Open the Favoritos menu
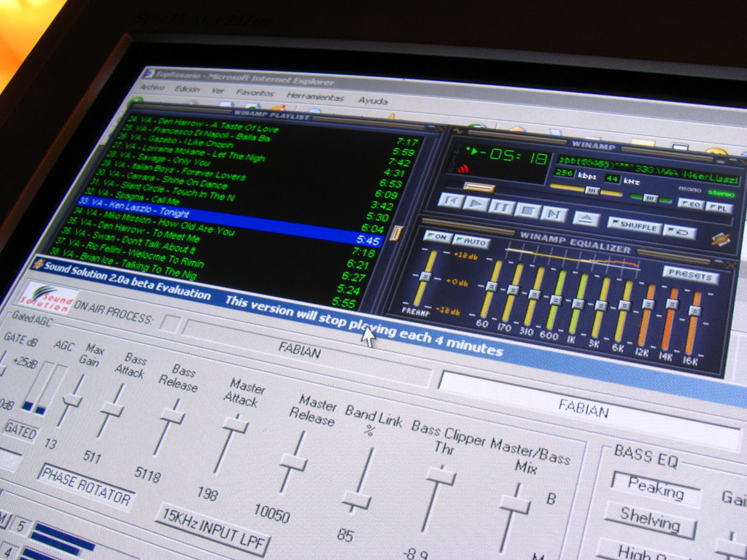The width and height of the screenshot is (747, 560). click(255, 93)
